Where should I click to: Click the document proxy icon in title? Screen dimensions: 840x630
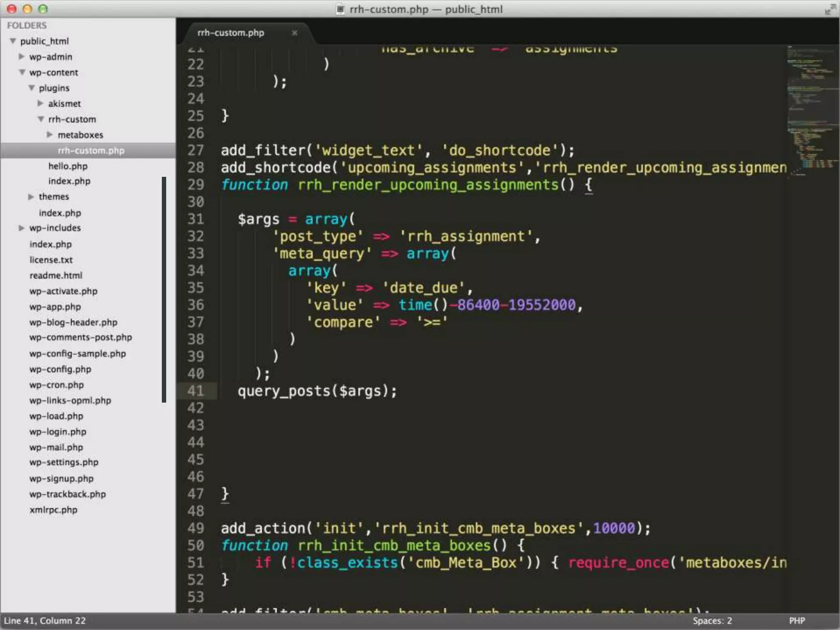coord(340,9)
